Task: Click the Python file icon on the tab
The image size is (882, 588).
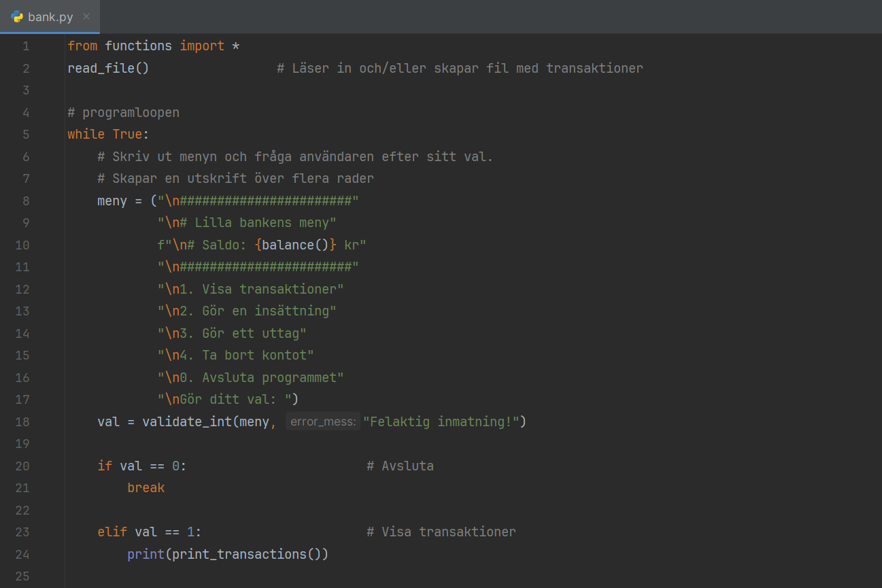Action: (x=17, y=17)
